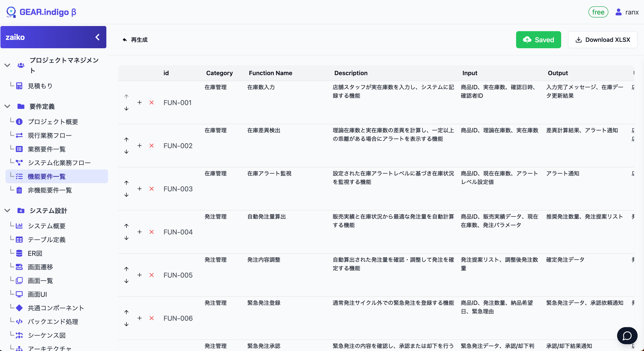The image size is (644, 351).
Task: Move row FUN-005 up
Action: [x=126, y=269]
